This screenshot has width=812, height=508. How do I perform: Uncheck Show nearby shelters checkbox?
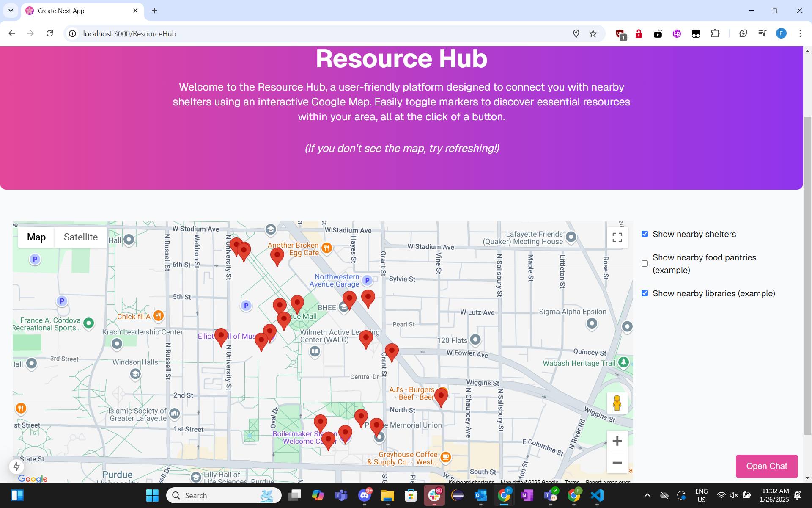click(645, 234)
